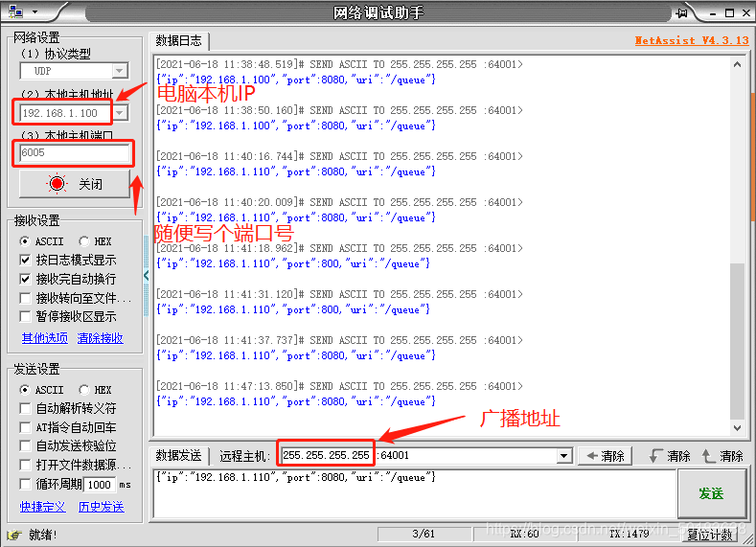Click the 关闭 connection button
This screenshot has height=547, width=756.
click(75, 184)
